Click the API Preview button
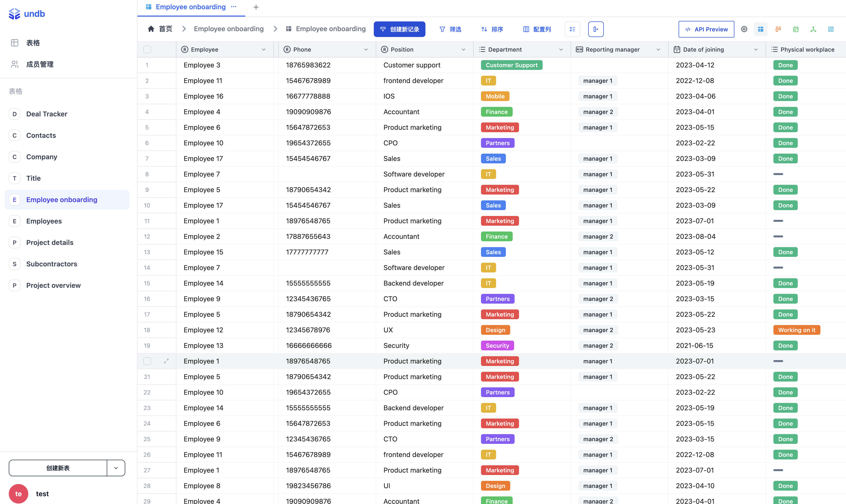Screen dimensions: 846x504 click(x=706, y=29)
